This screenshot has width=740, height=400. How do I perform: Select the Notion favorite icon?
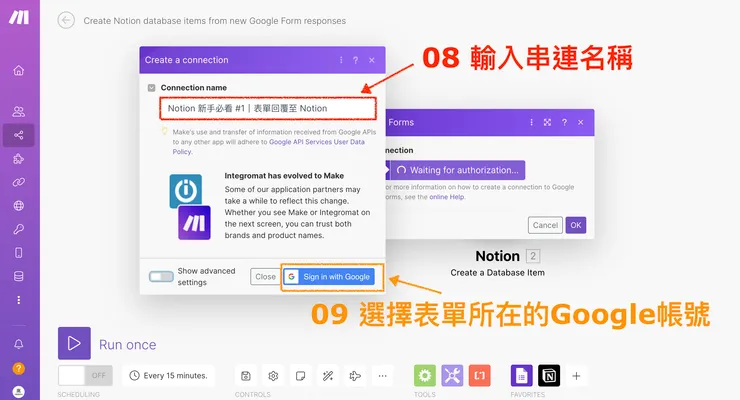(549, 375)
